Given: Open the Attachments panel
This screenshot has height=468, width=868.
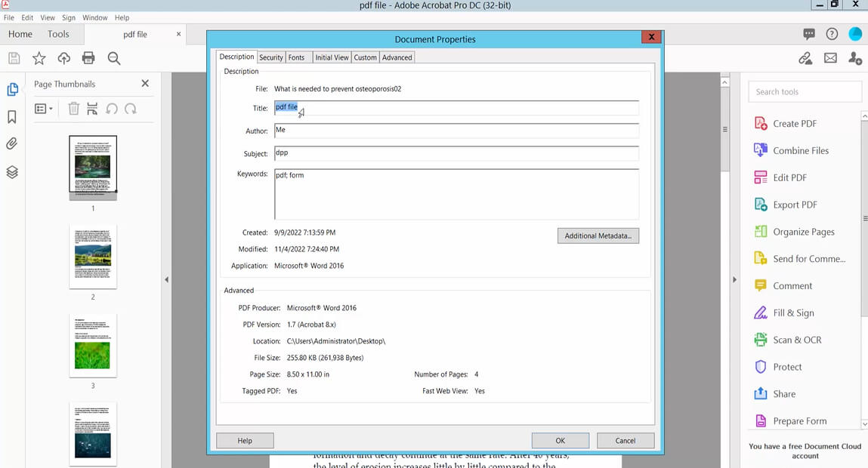Looking at the screenshot, I should click(x=12, y=143).
